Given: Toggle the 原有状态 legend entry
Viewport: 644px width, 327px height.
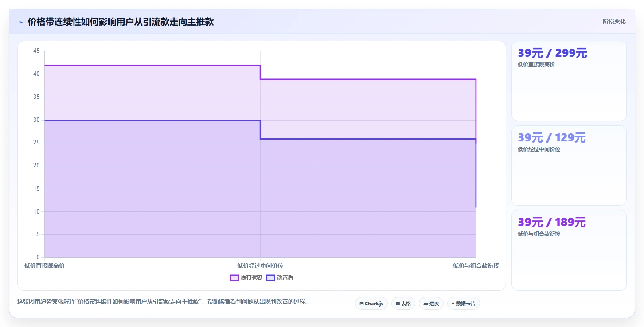Looking at the screenshot, I should tap(246, 277).
